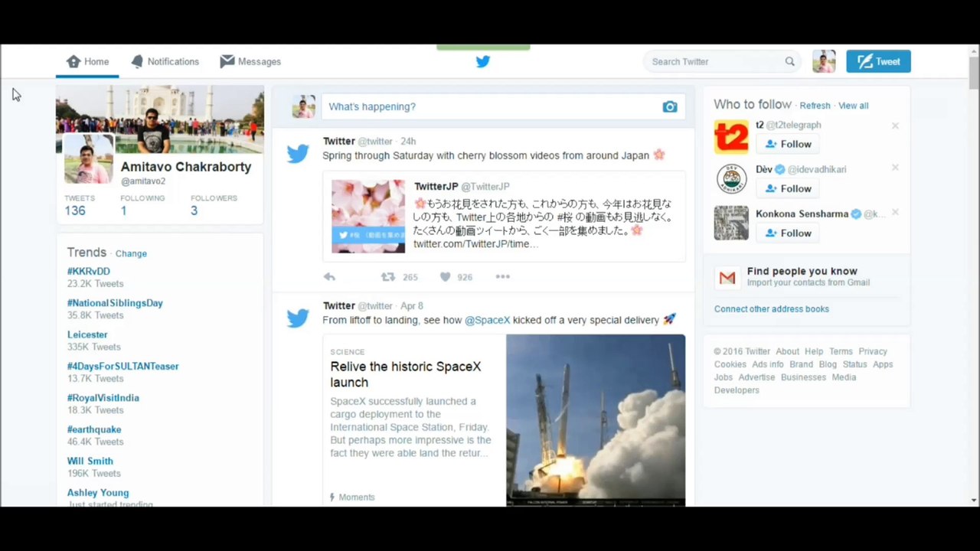
Task: Add photo with the camera icon
Action: pyautogui.click(x=670, y=106)
